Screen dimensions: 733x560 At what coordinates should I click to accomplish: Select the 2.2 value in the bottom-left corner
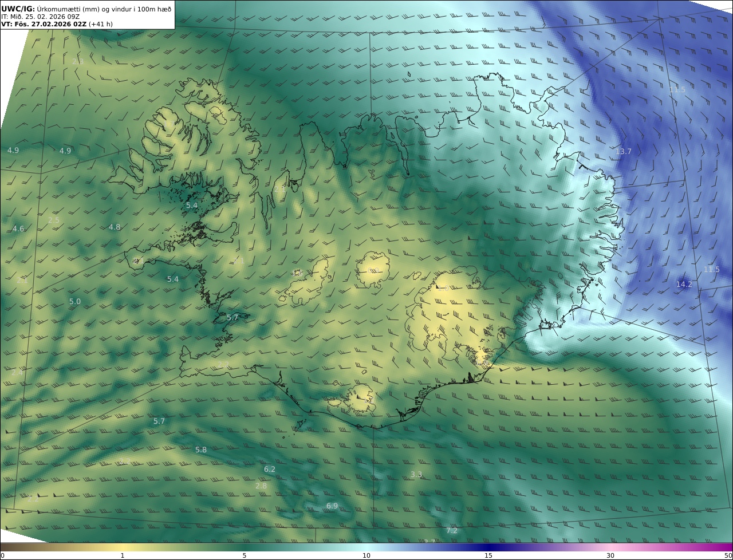tap(33, 499)
